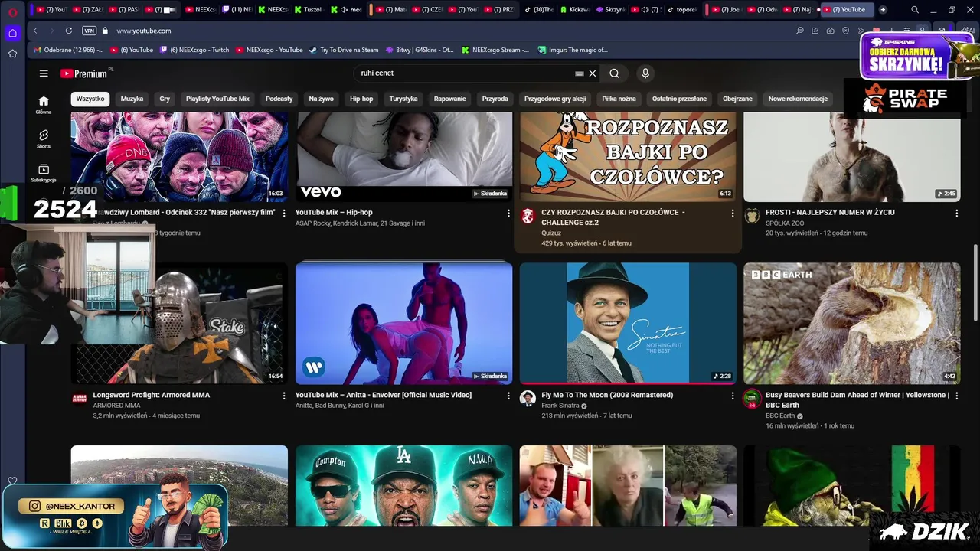The width and height of the screenshot is (980, 551).
Task: Click the search magnifier button
Action: point(614,73)
